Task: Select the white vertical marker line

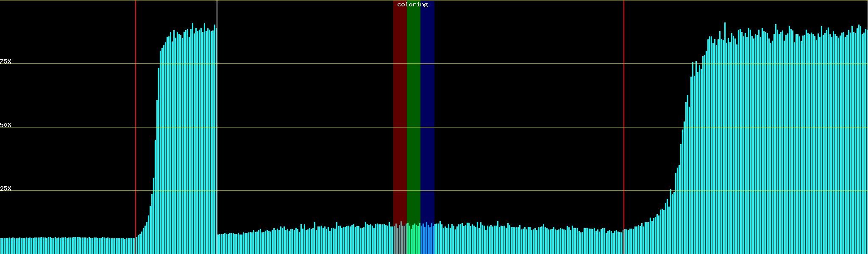Action: click(217, 127)
